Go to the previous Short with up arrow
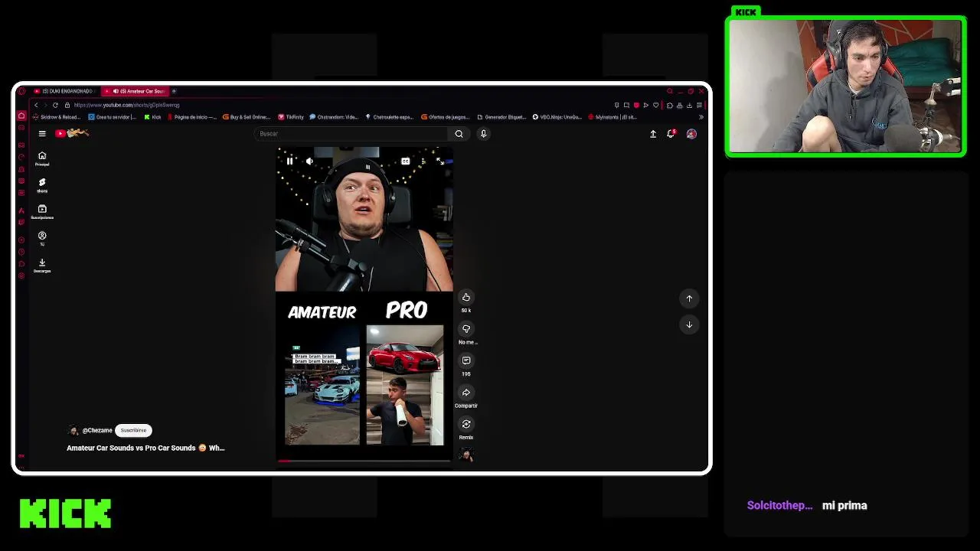 (x=689, y=298)
